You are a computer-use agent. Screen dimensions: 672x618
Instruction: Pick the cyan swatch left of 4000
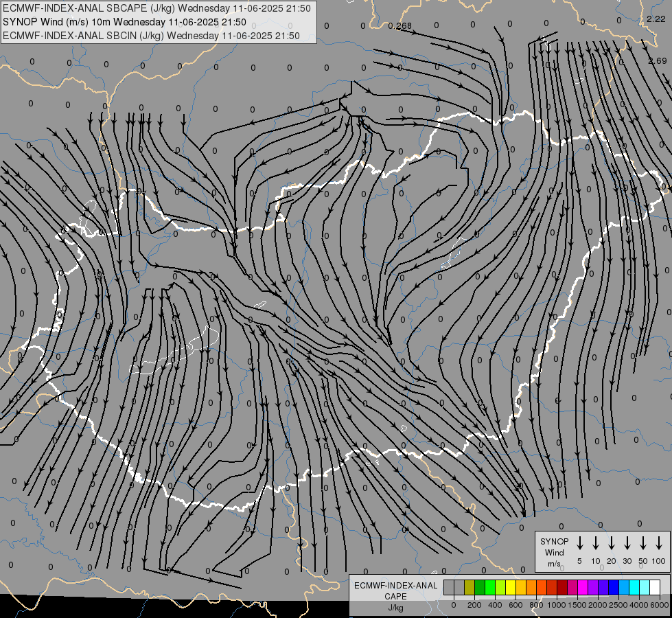point(634,587)
